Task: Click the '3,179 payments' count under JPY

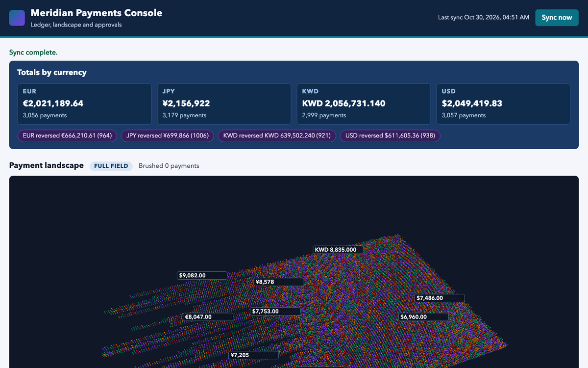Action: pos(185,115)
